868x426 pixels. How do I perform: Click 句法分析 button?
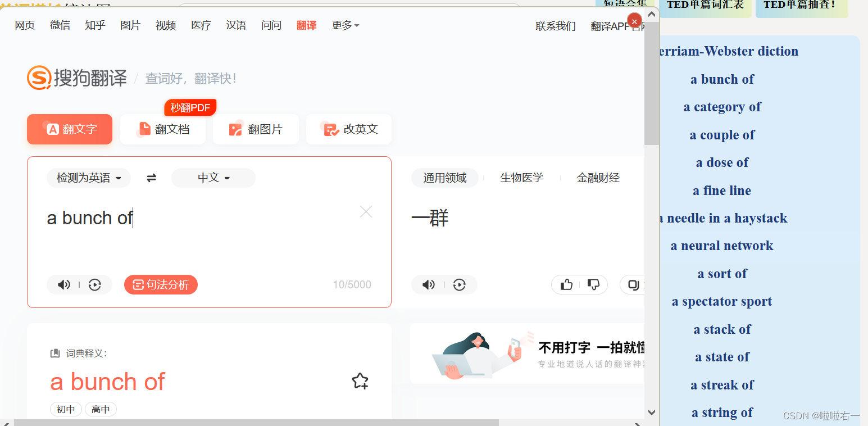161,285
